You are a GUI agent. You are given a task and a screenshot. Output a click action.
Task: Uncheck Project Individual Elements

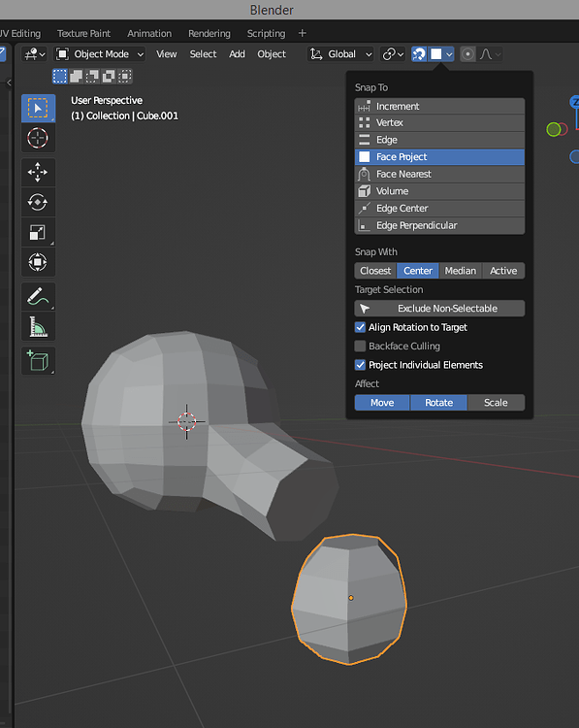[360, 365]
